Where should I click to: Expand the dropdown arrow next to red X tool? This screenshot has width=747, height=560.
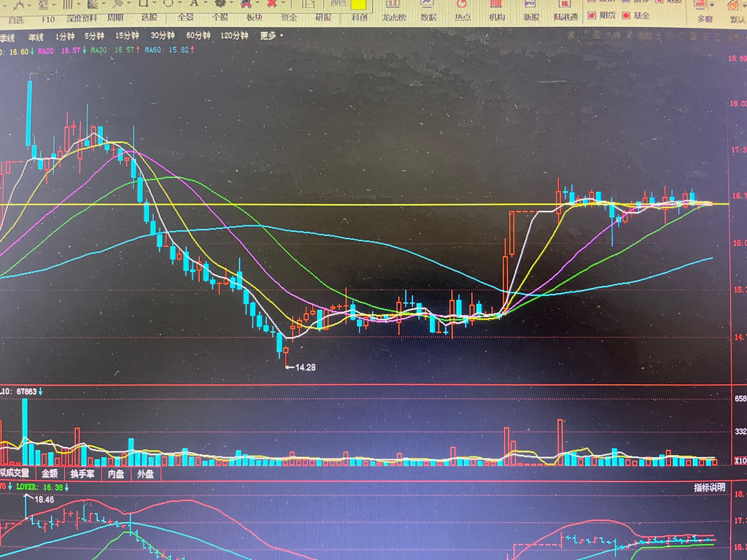pos(285,3)
